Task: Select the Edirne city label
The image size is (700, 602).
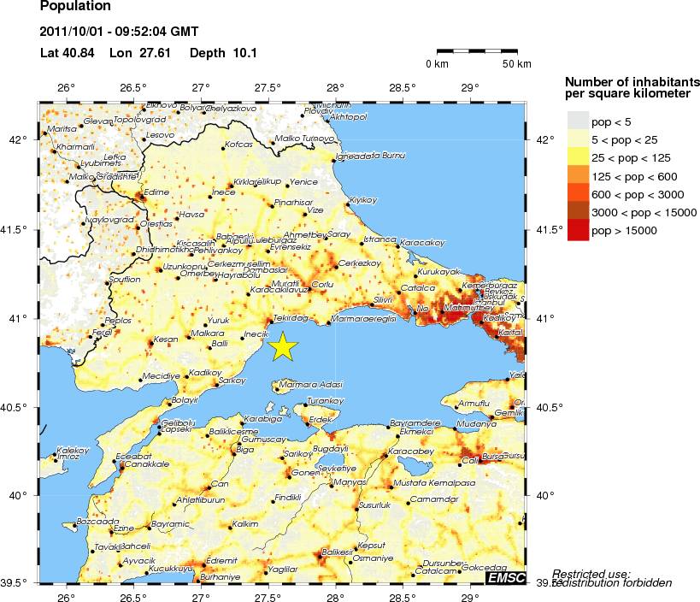Action: [156, 192]
